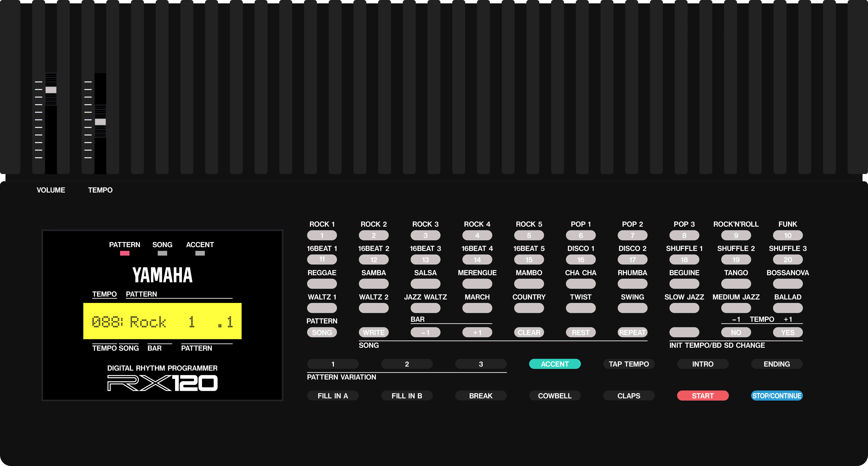
Task: Select the SAMBA rhythm pad
Action: (x=374, y=284)
